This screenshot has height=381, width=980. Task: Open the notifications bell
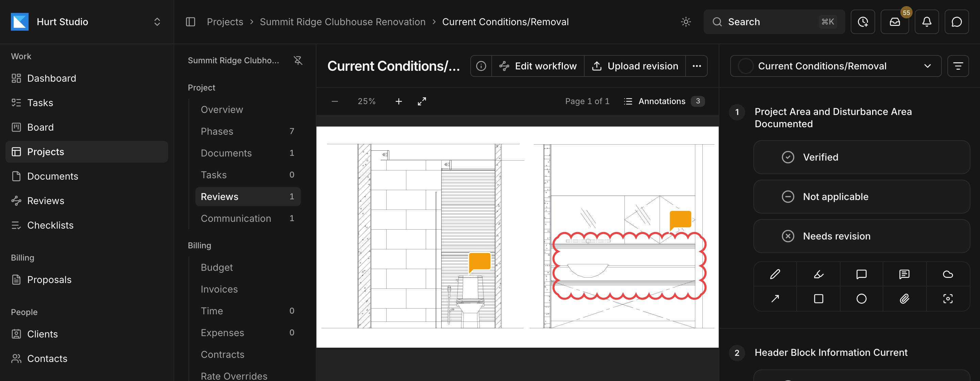[927, 22]
